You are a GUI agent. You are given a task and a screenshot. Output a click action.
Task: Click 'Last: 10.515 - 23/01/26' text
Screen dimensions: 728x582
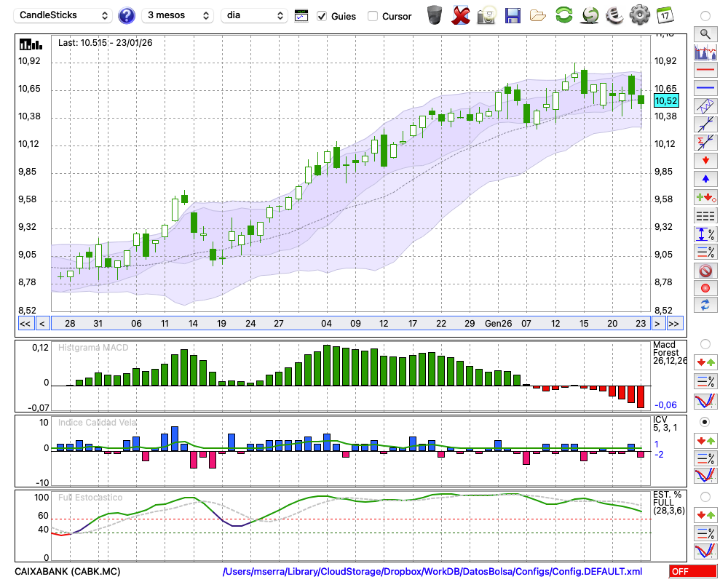105,43
